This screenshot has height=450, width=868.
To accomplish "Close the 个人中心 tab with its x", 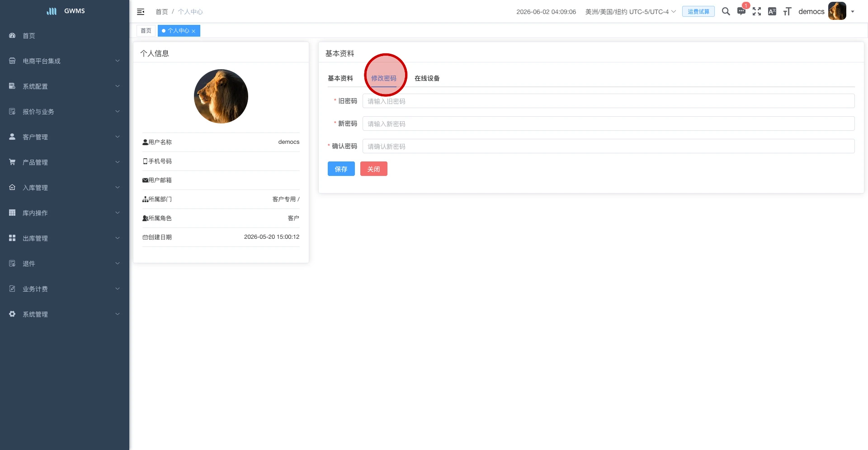I will (x=193, y=31).
